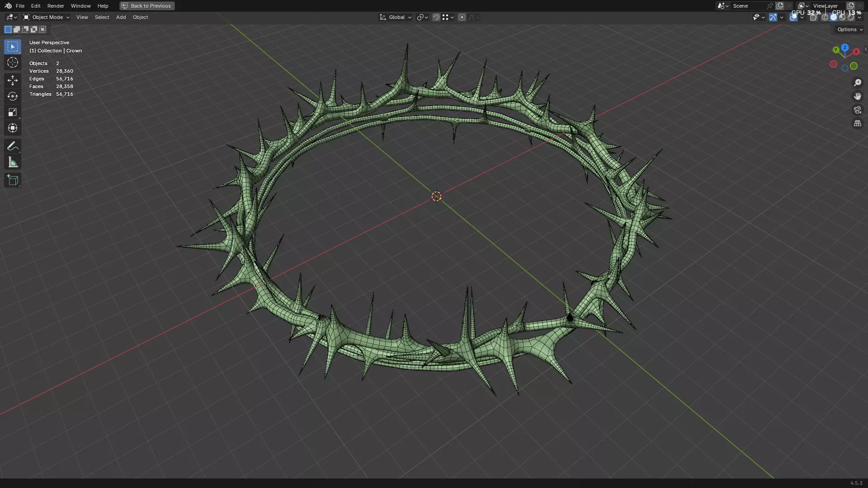Pick the Scale tool
Viewport: 868px width, 488px height.
(13, 112)
